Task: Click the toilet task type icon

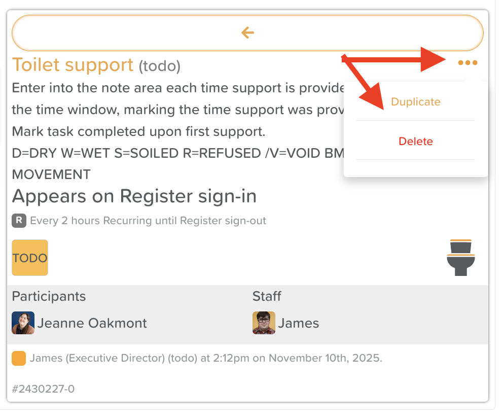Action: (x=460, y=258)
